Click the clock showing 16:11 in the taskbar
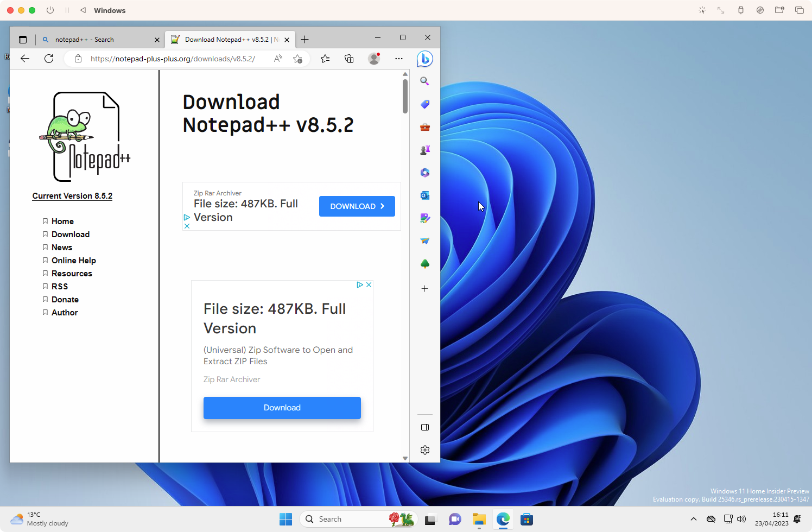The image size is (812, 532). (772, 519)
